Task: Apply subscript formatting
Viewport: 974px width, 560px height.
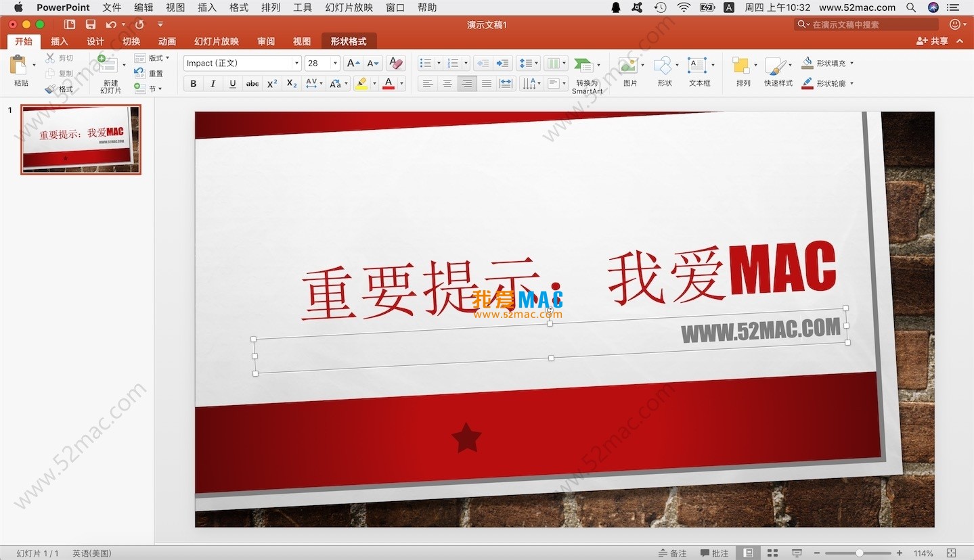Action: 292,84
